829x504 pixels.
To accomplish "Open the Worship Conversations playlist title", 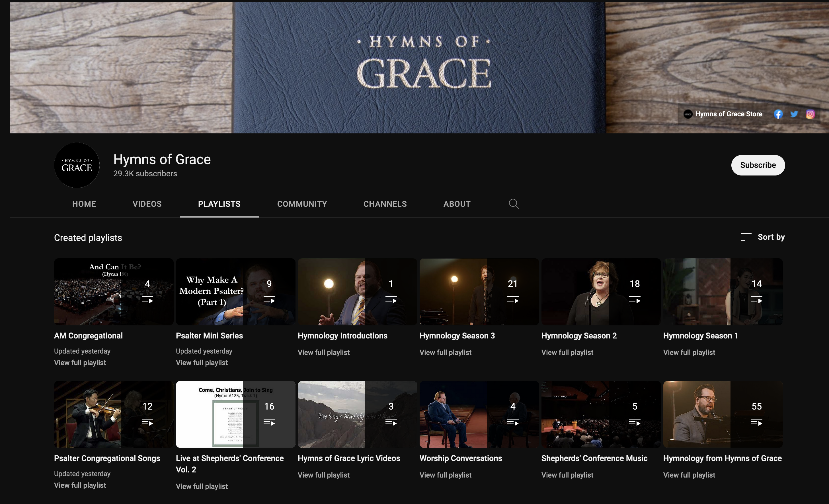I will point(461,458).
